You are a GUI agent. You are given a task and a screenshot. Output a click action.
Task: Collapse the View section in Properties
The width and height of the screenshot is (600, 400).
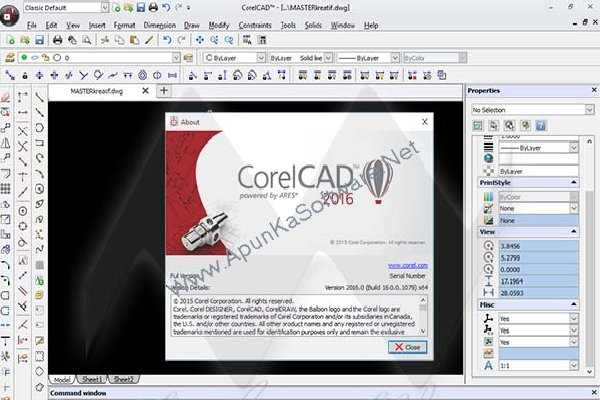[573, 232]
